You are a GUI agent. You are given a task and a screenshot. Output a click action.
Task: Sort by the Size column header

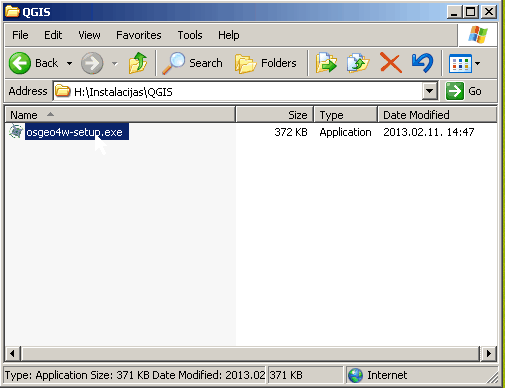pyautogui.click(x=274, y=115)
